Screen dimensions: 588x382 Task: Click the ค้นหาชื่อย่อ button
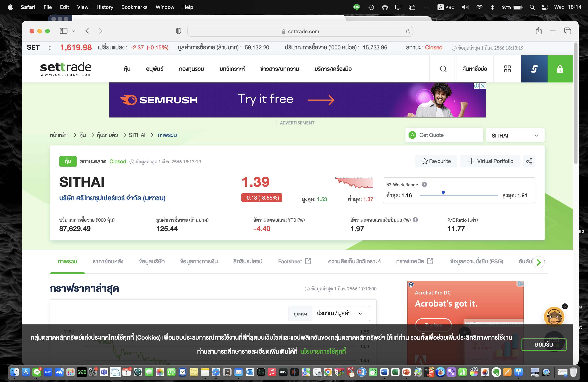point(475,69)
